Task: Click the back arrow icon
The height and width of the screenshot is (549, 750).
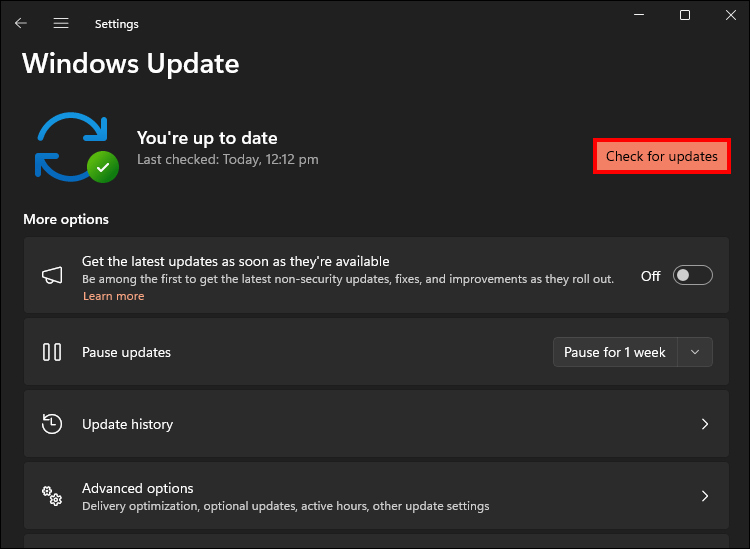Action: click(21, 23)
